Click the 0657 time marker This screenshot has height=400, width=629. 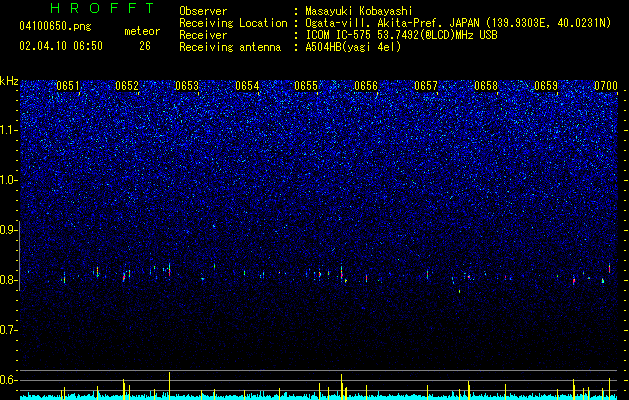tap(426, 86)
